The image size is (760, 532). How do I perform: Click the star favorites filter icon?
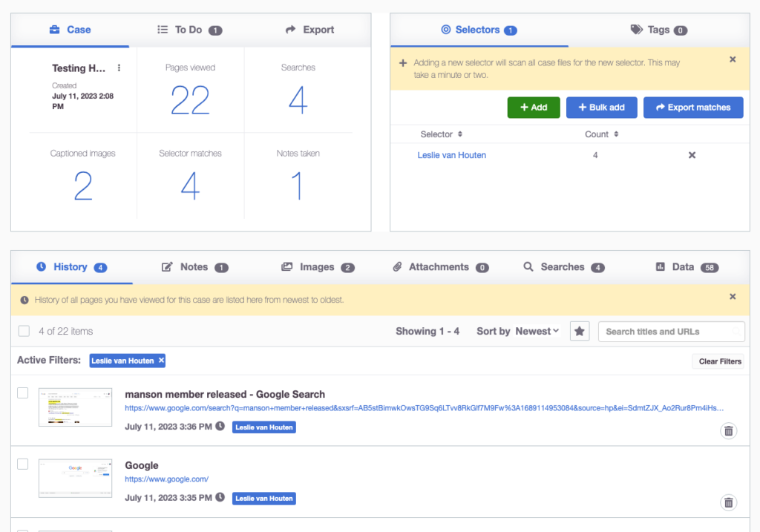(x=580, y=332)
